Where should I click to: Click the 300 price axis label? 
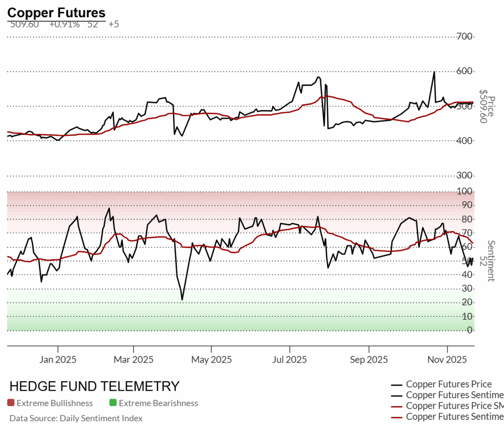pos(465,176)
